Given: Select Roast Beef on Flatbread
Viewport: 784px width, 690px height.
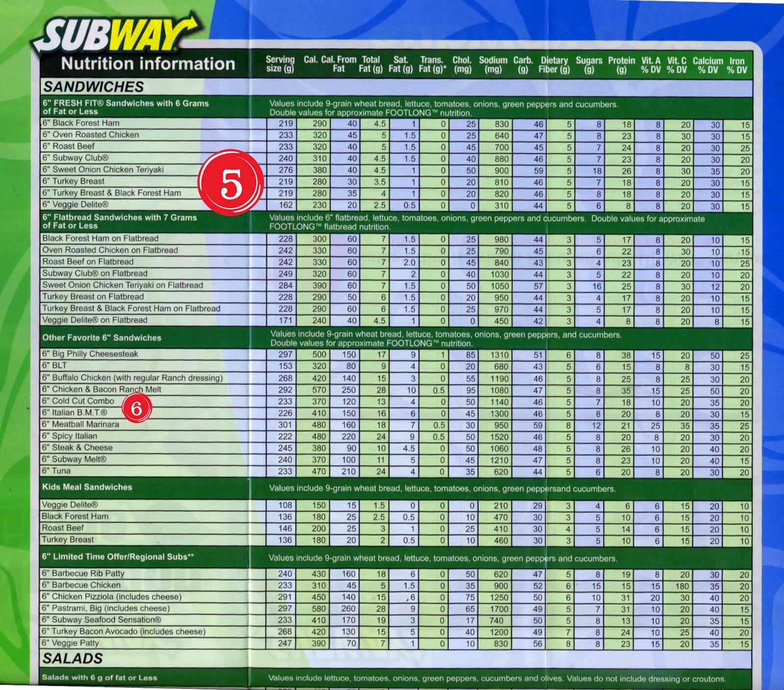Looking at the screenshot, I should pyautogui.click(x=88, y=262).
